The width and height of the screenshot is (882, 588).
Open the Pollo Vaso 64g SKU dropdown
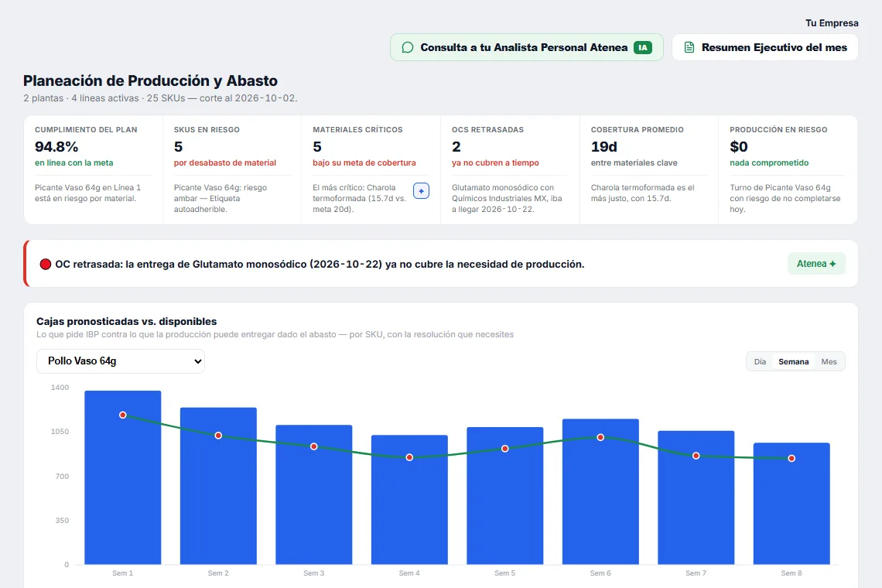tap(121, 361)
